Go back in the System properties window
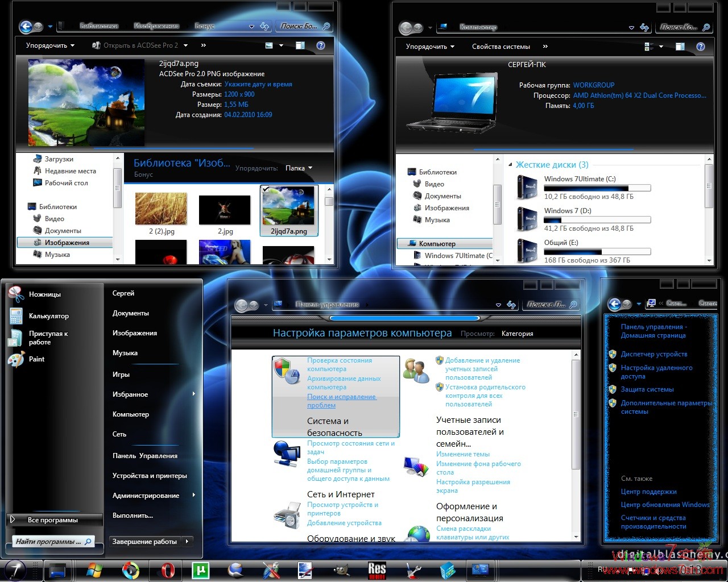 point(614,304)
